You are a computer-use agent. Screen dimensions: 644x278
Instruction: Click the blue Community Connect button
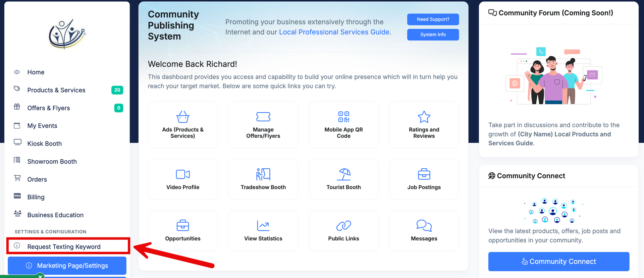559,262
